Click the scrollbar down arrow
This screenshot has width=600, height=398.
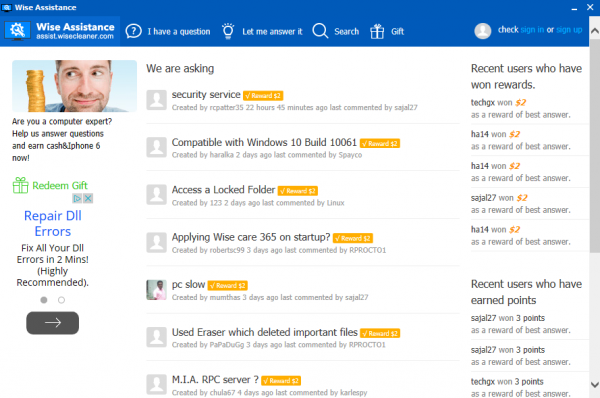click(x=595, y=385)
